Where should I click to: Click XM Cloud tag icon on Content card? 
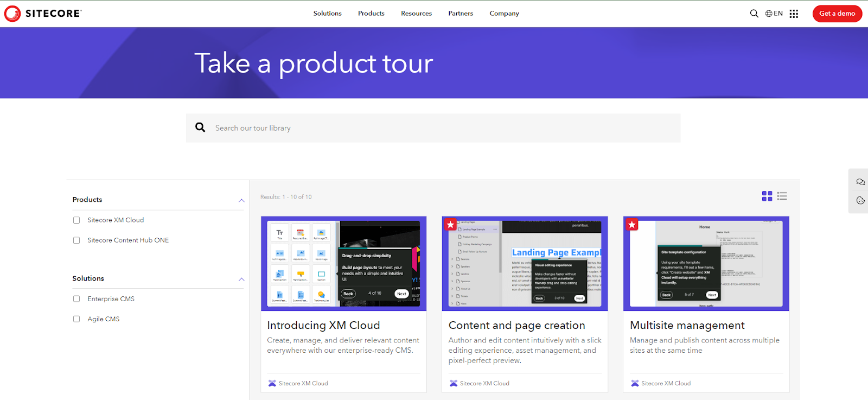coord(454,383)
